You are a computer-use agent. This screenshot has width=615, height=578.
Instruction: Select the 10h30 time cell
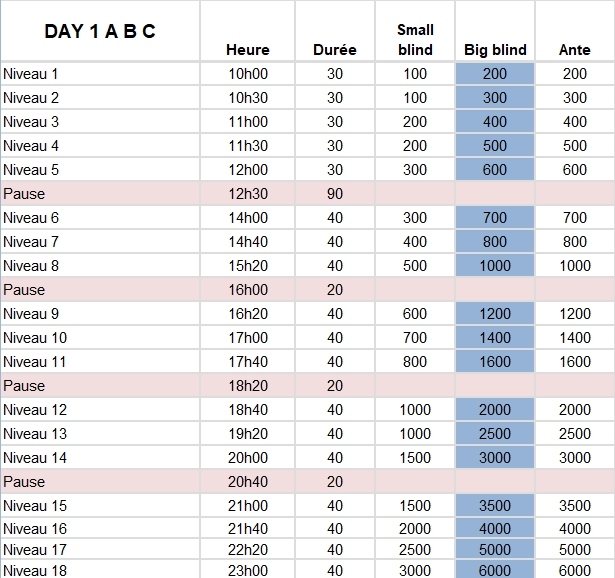[248, 98]
